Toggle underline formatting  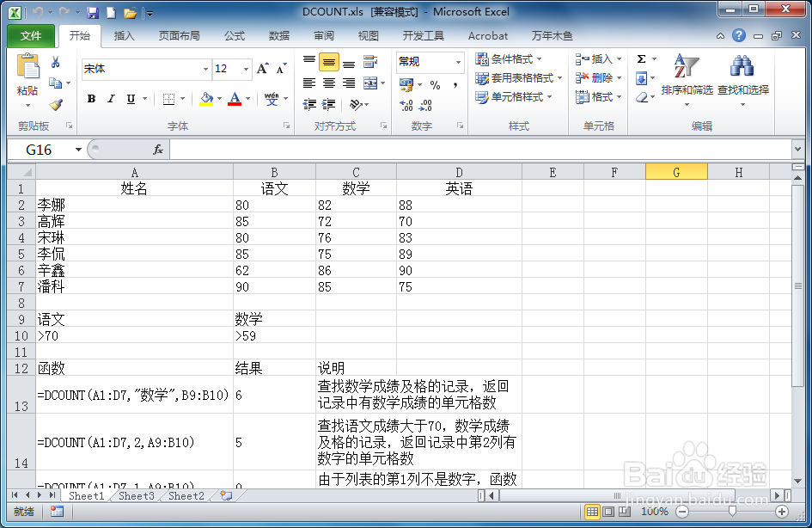click(128, 99)
